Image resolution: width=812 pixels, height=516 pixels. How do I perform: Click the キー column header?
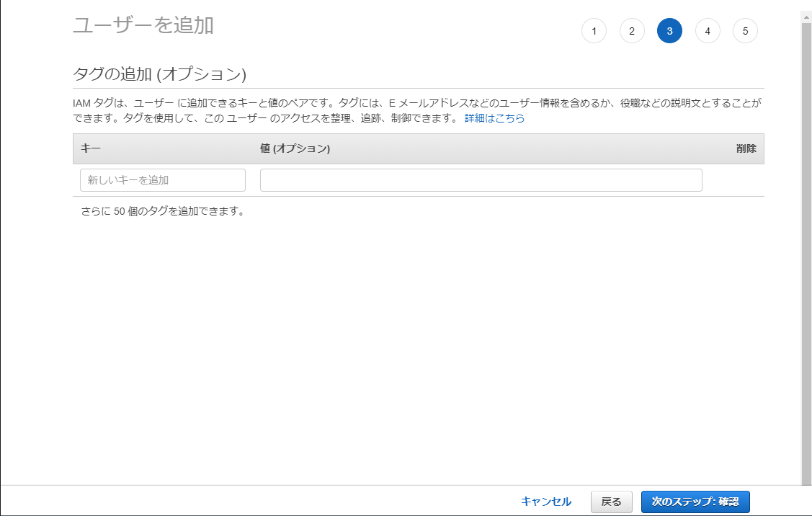coord(91,148)
